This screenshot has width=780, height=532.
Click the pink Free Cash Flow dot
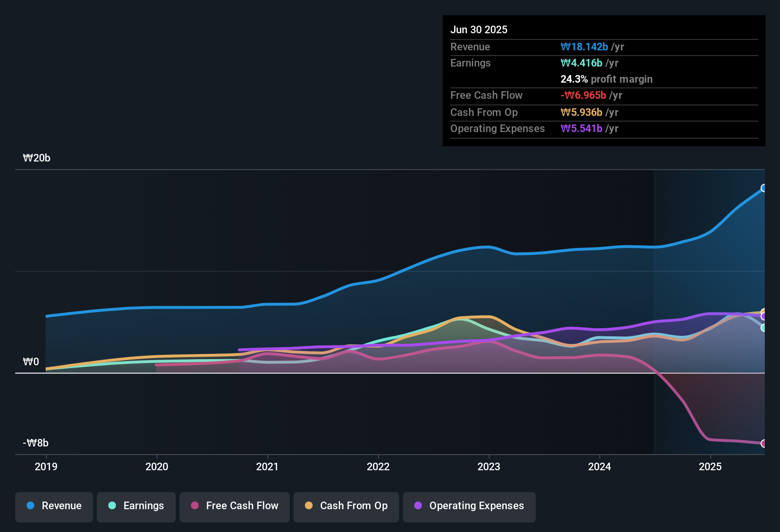pyautogui.click(x=195, y=505)
